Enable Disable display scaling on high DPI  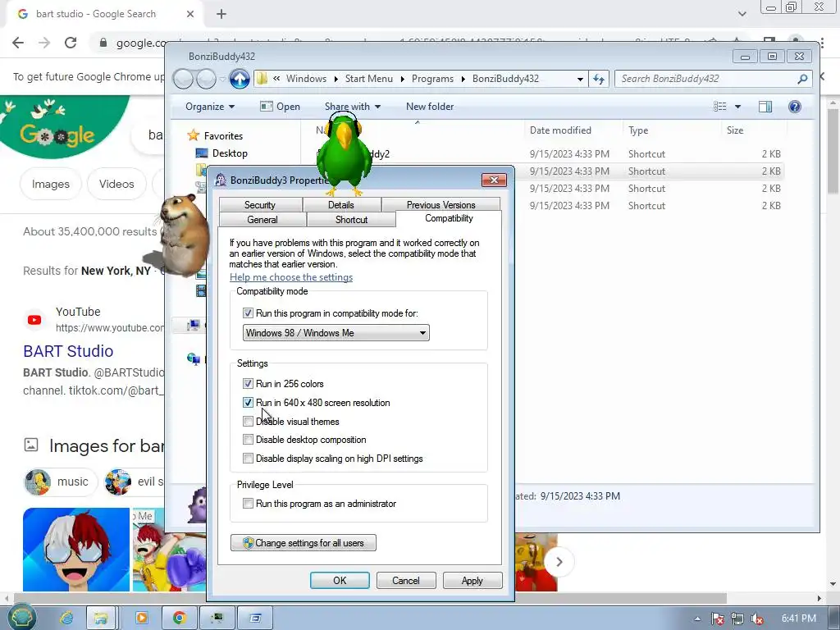[x=248, y=459]
